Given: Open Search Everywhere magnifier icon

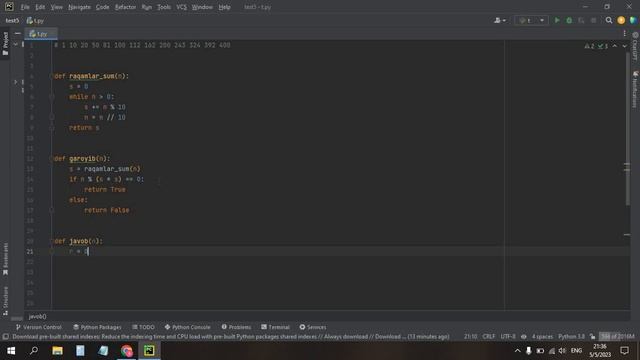Looking at the screenshot, I should (x=609, y=20).
